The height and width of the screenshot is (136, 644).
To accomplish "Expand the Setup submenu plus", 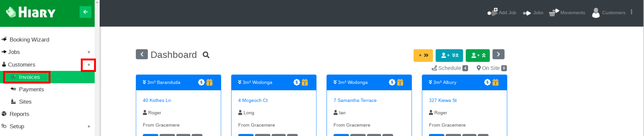I will [x=89, y=127].
